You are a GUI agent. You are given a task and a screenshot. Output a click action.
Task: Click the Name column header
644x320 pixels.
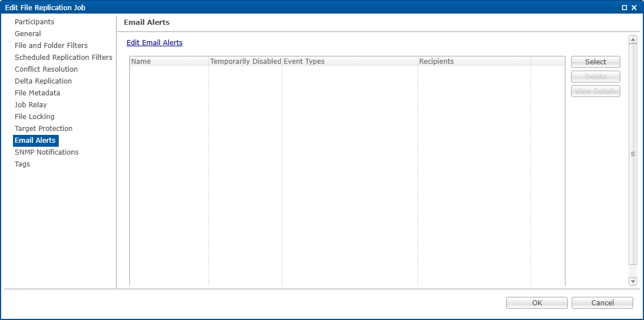(169, 62)
